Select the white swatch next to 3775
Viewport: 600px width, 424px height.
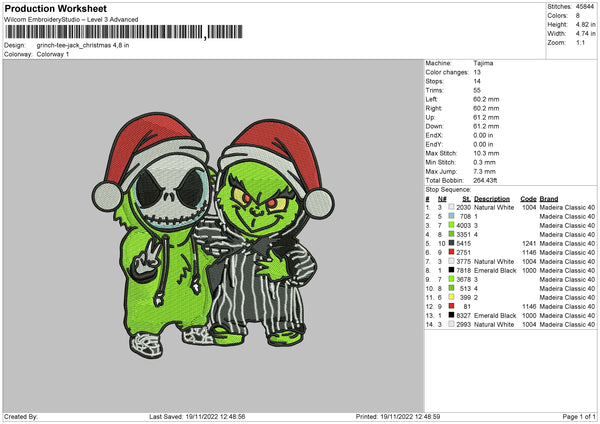pyautogui.click(x=451, y=261)
